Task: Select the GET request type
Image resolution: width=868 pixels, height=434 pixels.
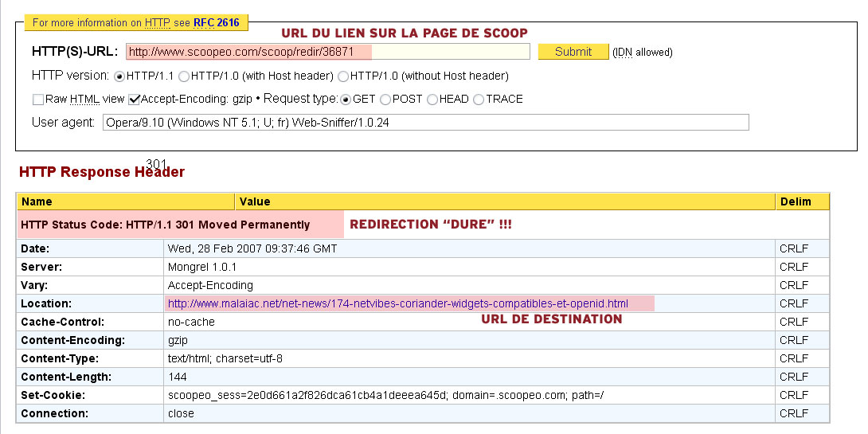Action: pos(346,100)
